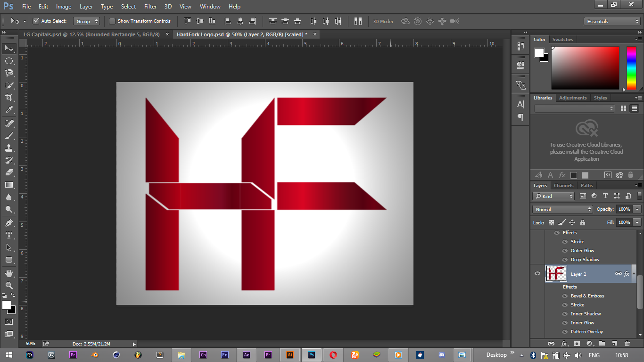Open the Fill slider arrow
The height and width of the screenshot is (362, 644).
pyautogui.click(x=637, y=222)
